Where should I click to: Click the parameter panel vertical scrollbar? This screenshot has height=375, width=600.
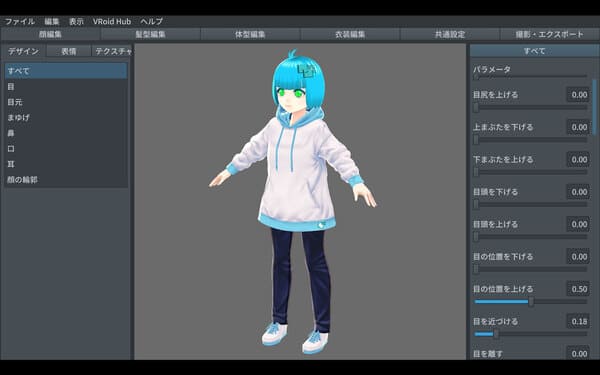(x=594, y=107)
